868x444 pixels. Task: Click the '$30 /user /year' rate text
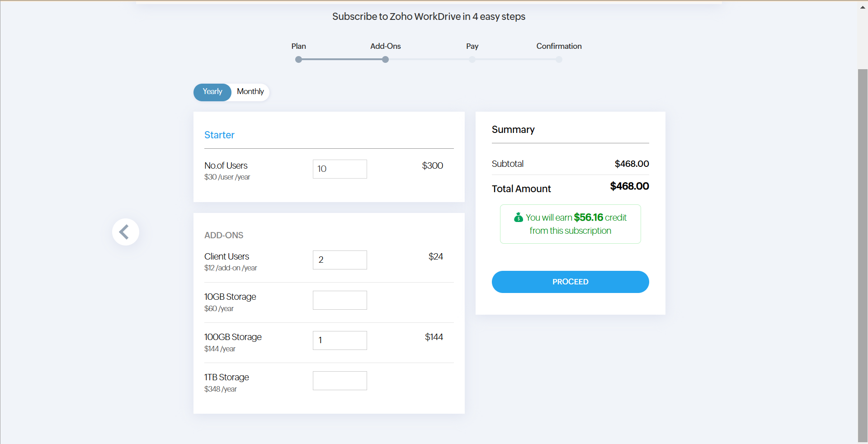[227, 177]
